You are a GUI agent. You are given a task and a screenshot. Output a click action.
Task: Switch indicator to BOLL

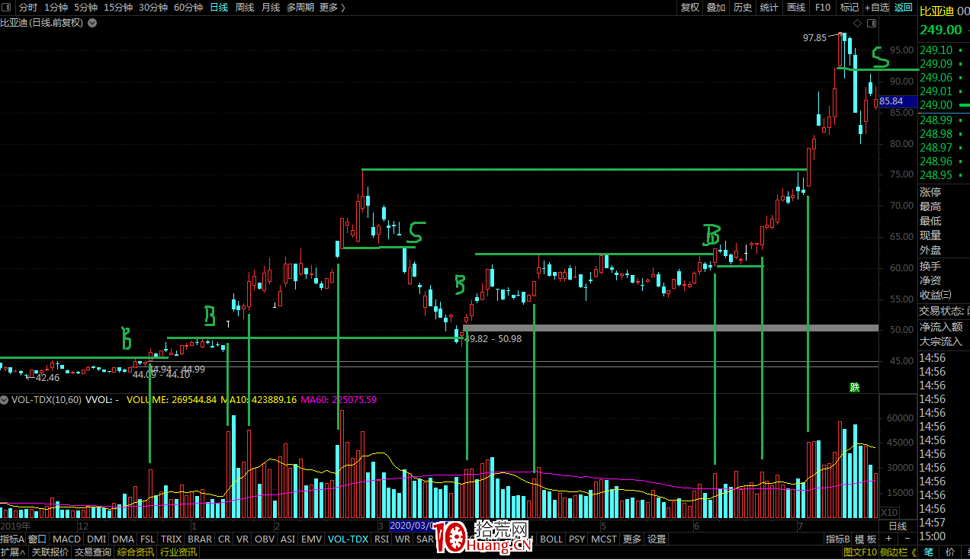pos(551,539)
